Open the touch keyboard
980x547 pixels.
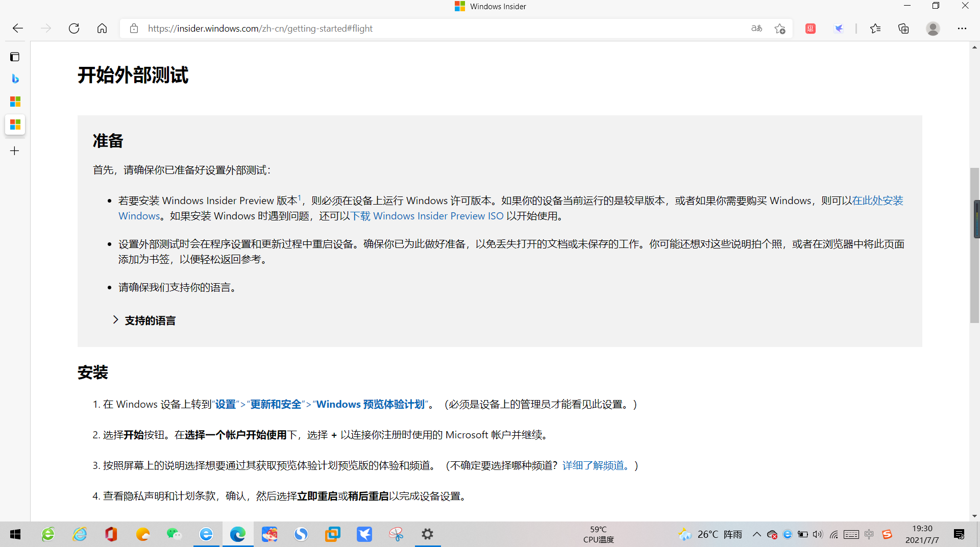point(851,534)
